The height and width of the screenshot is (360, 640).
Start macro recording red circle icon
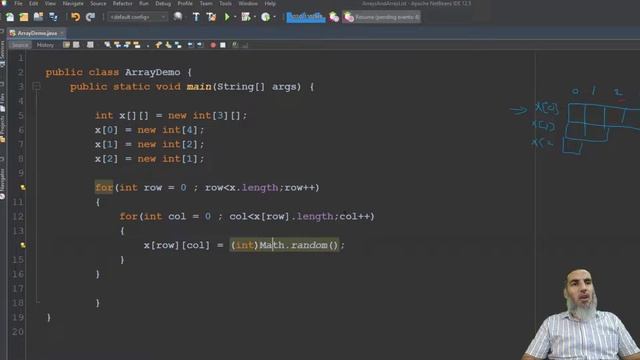pyautogui.click(x=213, y=45)
